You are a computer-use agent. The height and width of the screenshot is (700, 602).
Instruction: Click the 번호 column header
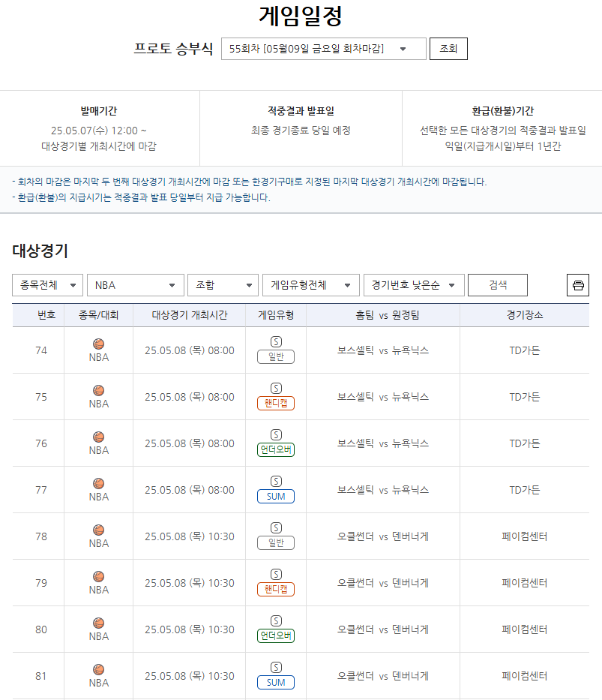tap(46, 315)
